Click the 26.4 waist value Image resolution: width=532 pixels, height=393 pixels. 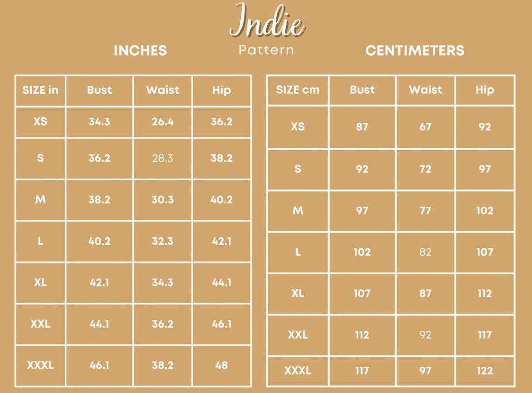pos(163,122)
